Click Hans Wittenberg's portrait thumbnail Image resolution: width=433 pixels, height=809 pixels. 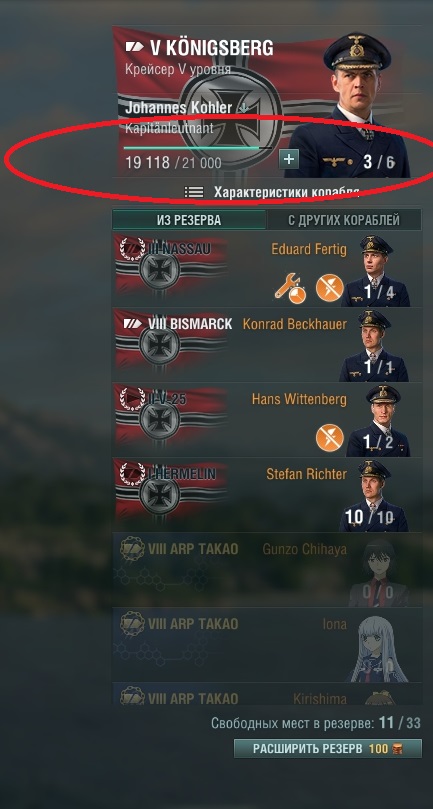(379, 420)
